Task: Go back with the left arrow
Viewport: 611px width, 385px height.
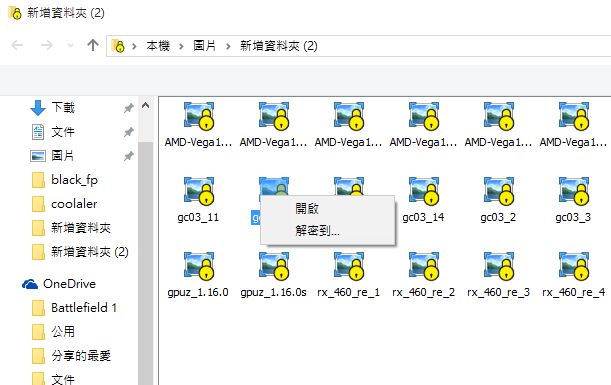Action: [x=17, y=46]
